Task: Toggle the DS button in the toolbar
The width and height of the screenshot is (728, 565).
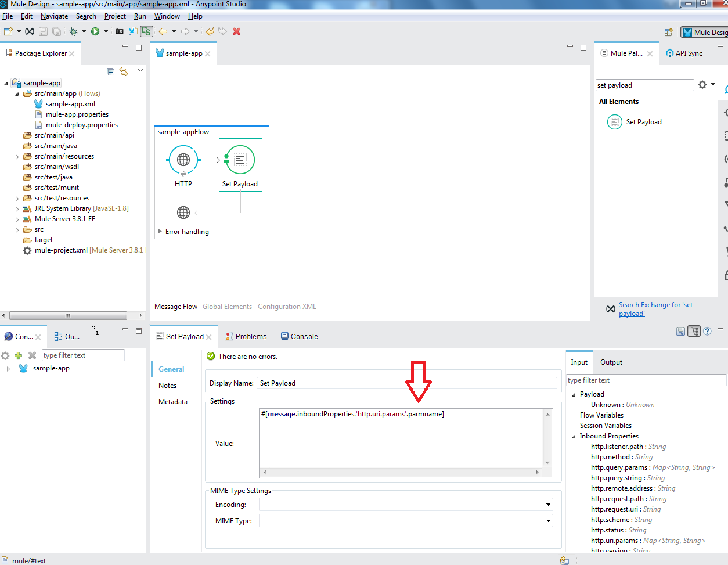Action: click(x=146, y=31)
